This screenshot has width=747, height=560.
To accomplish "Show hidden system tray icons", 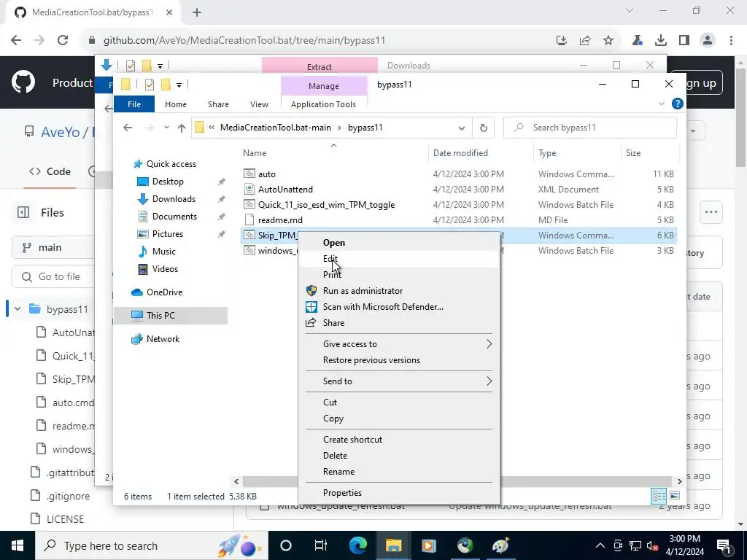I will [x=600, y=545].
